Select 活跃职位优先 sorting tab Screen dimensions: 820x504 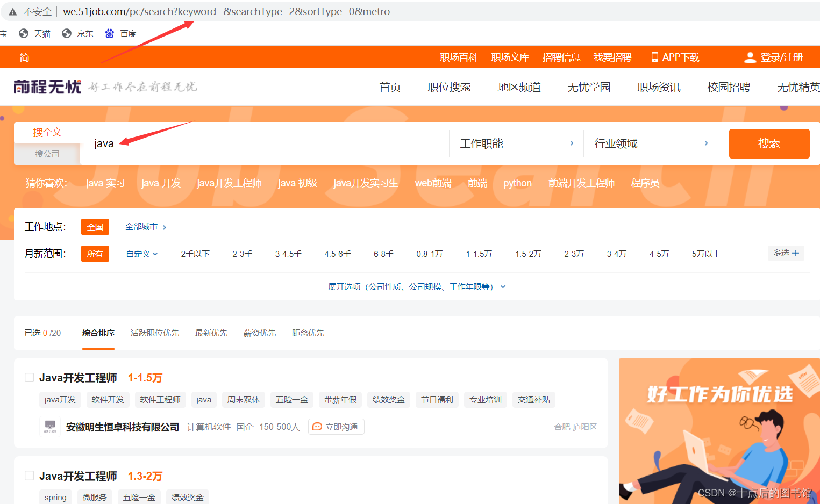[x=155, y=333]
